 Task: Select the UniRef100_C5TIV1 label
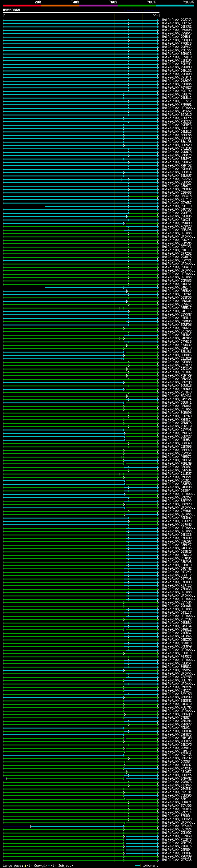(177, 247)
